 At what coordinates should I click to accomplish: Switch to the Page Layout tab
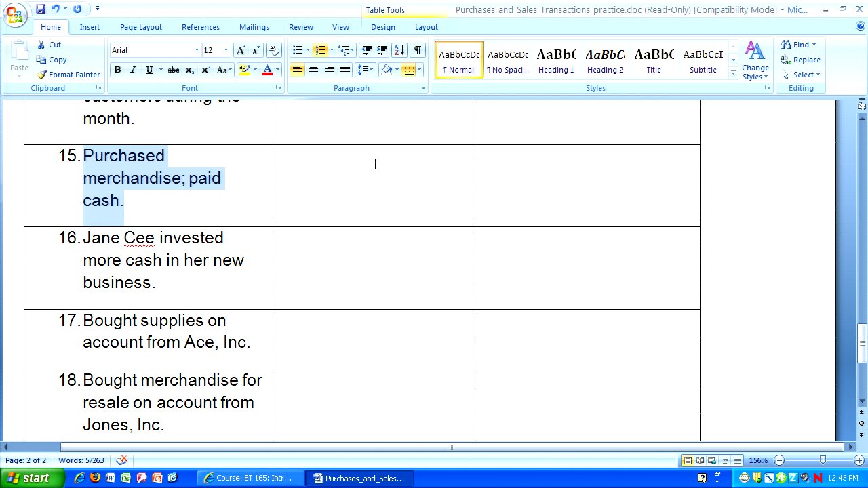140,27
